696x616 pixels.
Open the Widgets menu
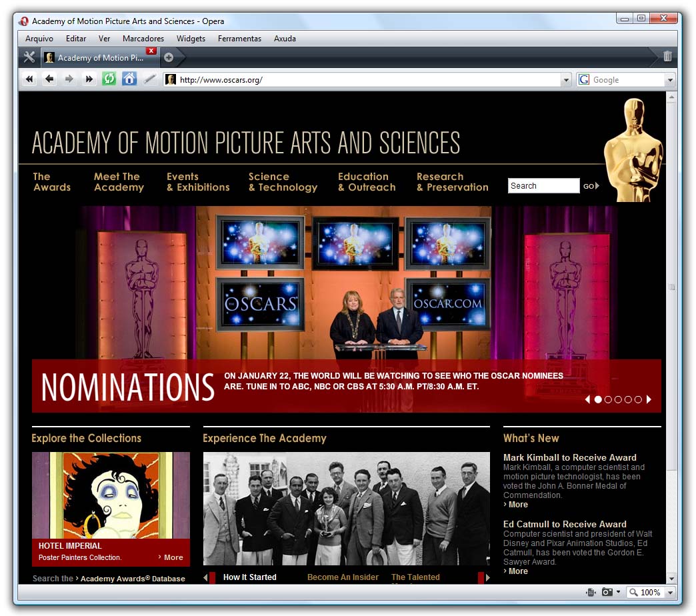[x=191, y=39]
